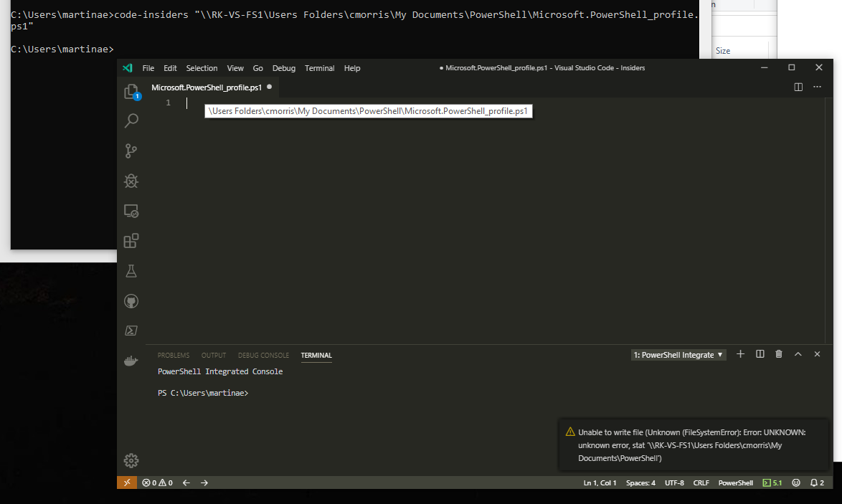Select the Source Control icon
This screenshot has width=842, height=504.
pyautogui.click(x=131, y=151)
